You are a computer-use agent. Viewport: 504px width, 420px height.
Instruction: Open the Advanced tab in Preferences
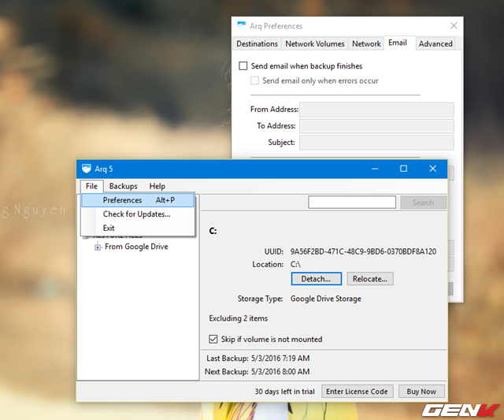tap(435, 44)
